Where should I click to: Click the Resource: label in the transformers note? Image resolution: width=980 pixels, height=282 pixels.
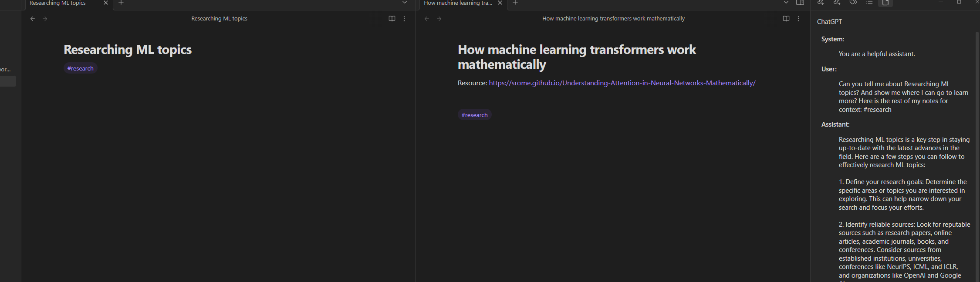click(472, 83)
